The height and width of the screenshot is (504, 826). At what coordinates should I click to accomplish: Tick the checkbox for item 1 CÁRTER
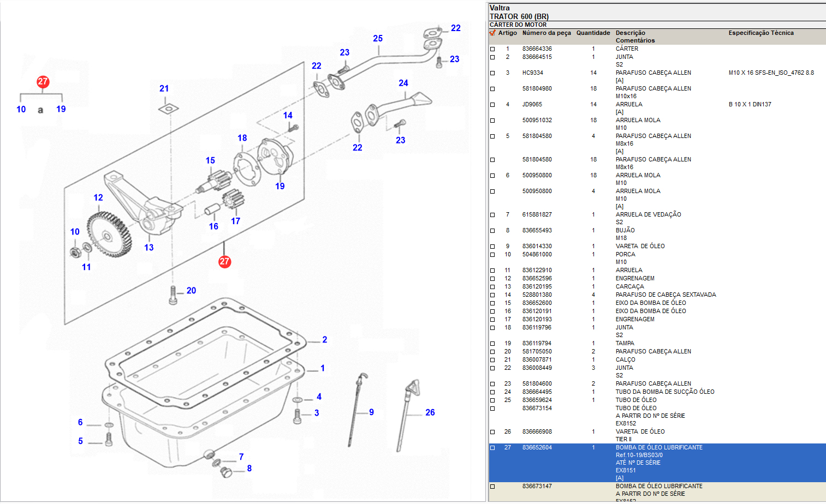tap(492, 49)
